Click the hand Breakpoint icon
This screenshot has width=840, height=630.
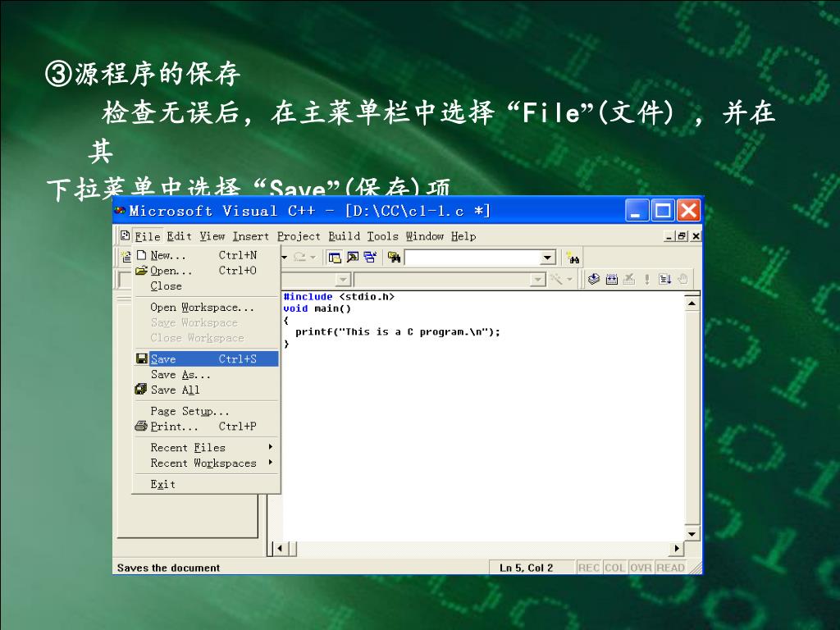click(682, 279)
